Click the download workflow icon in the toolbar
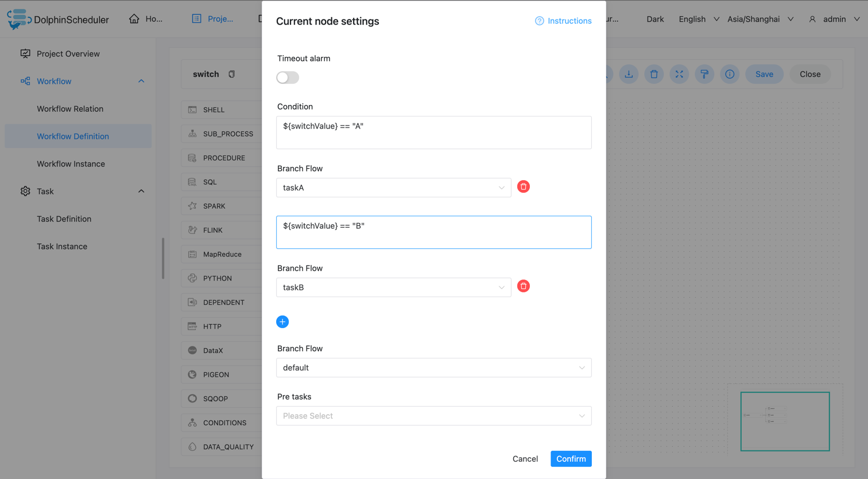Screen dimensions: 868x479 click(629, 74)
